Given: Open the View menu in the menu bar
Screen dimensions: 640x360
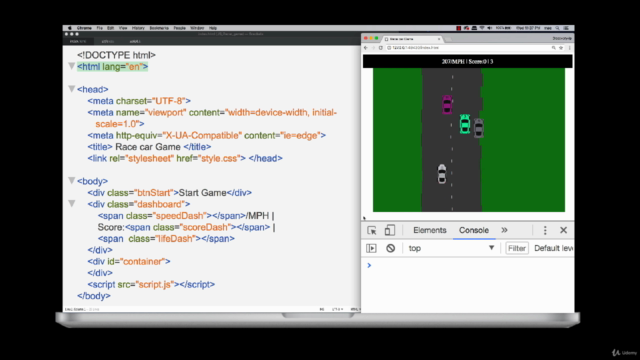Looking at the screenshot, I should (123, 28).
